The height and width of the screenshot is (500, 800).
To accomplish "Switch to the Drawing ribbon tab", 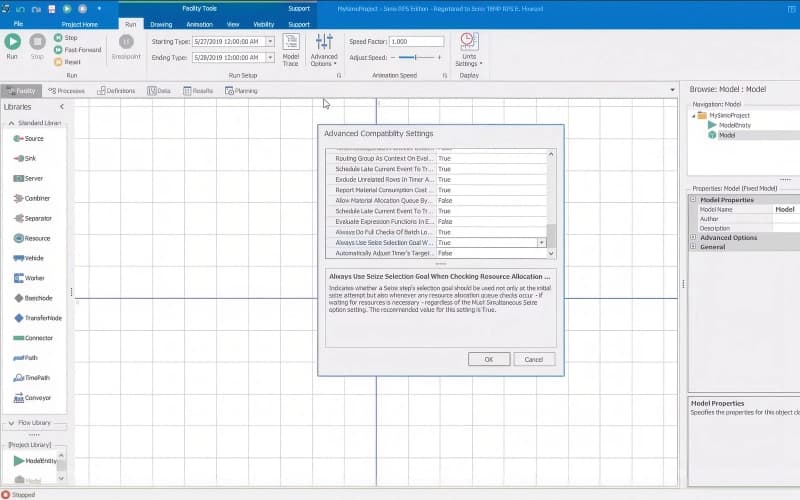I will (161, 24).
